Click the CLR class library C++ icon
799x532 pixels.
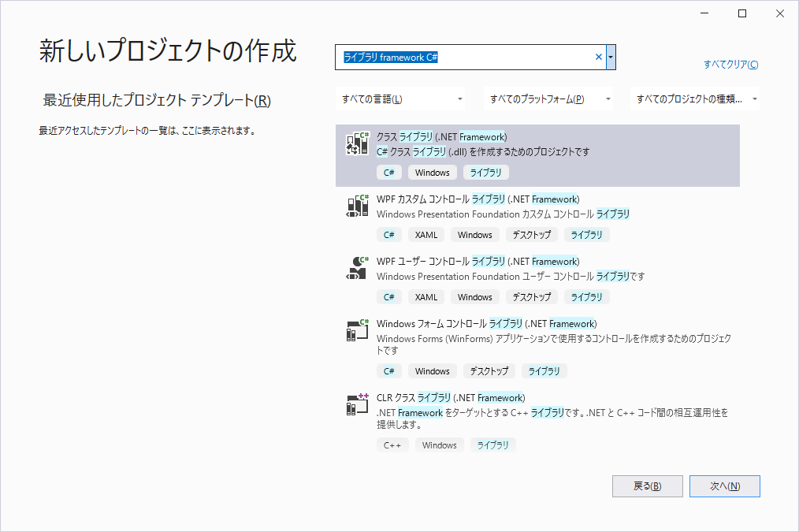click(x=358, y=404)
